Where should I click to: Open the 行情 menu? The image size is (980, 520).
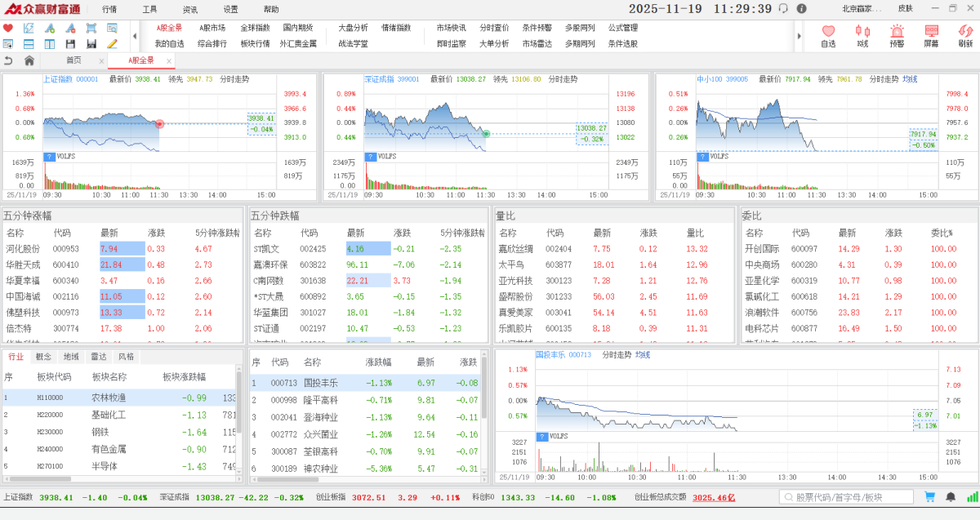coord(109,9)
